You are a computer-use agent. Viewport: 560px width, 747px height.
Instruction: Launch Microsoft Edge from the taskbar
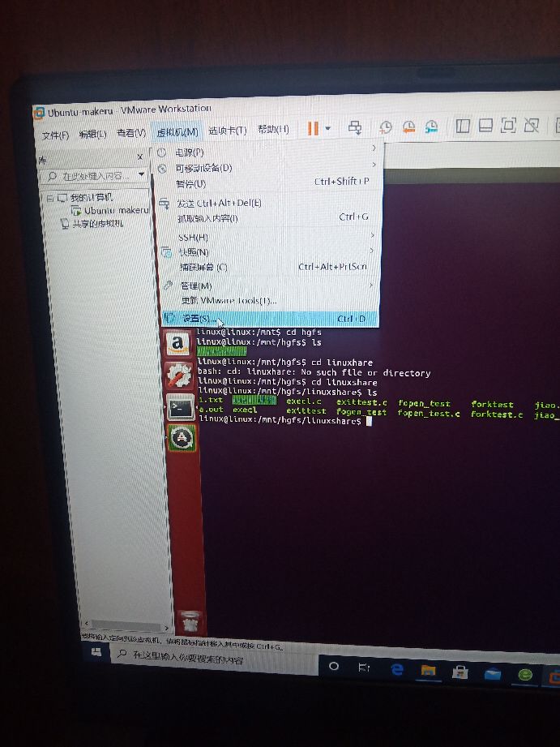click(396, 669)
